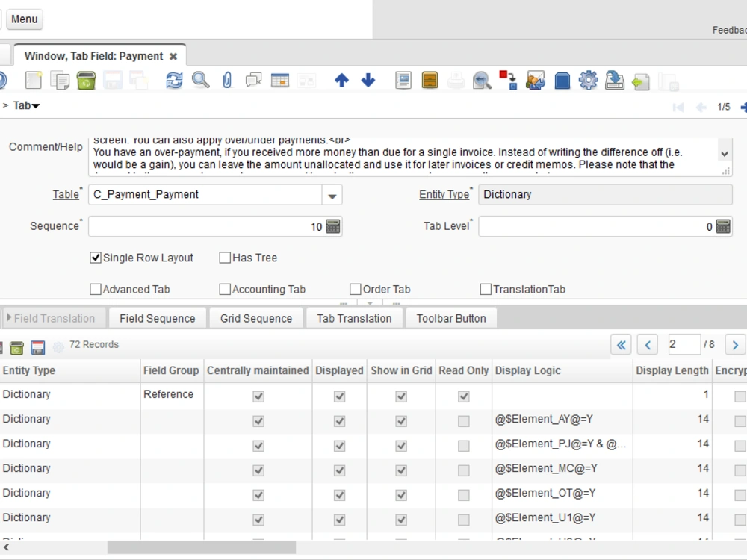This screenshot has width=747, height=560.
Task: Go to next detail grid page
Action: point(735,345)
